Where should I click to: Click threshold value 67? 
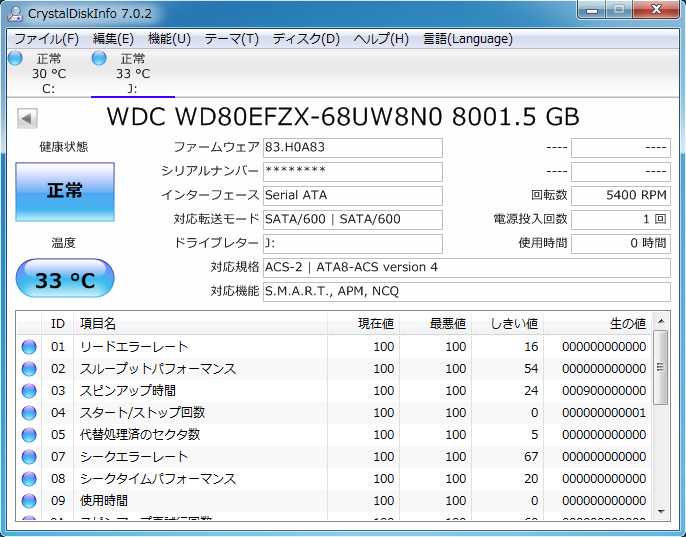coord(531,457)
